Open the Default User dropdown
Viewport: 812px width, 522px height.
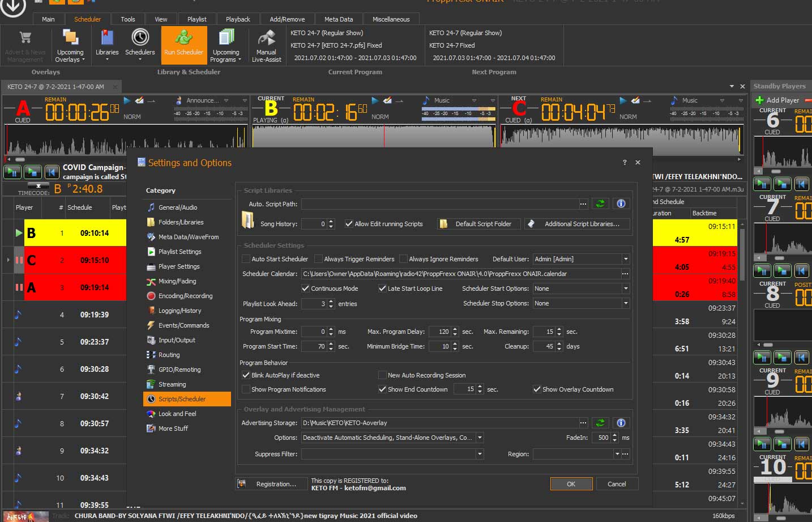(626, 259)
